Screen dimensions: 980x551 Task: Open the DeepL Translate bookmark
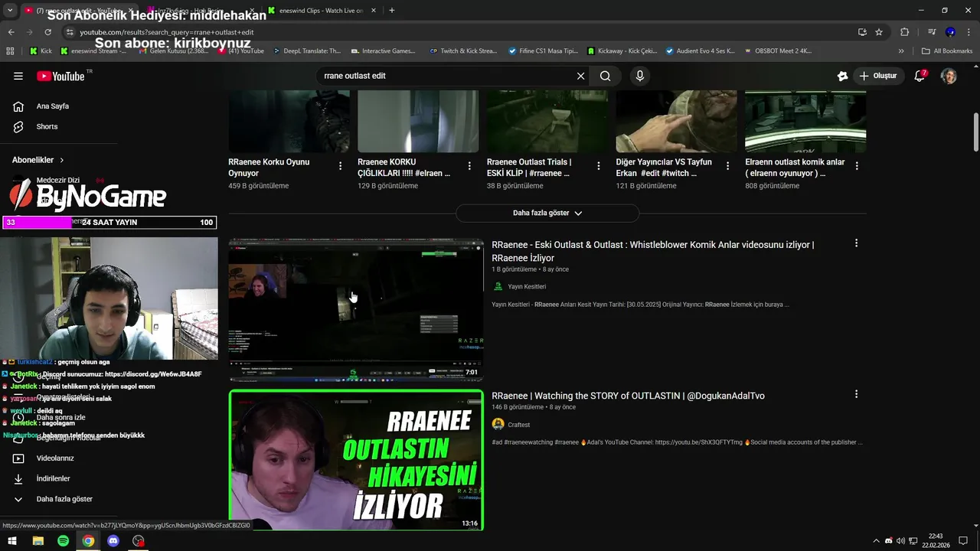tap(307, 51)
